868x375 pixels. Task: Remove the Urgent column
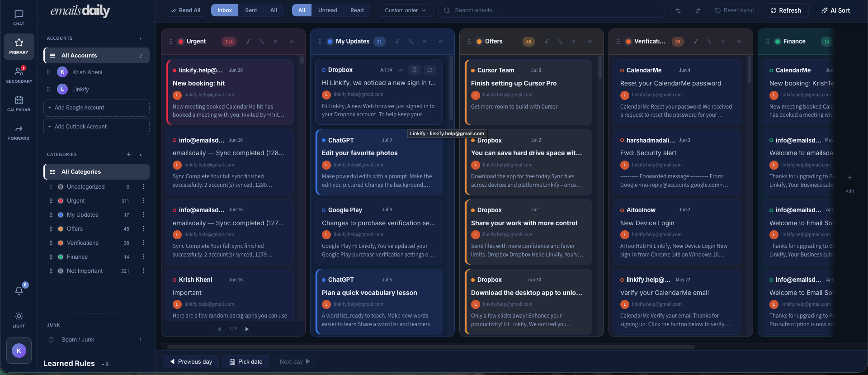click(x=275, y=42)
